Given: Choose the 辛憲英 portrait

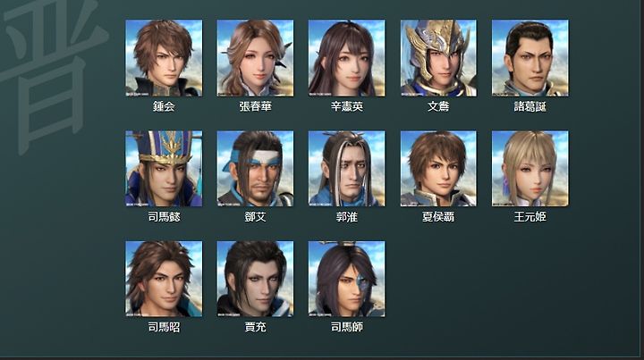Looking at the screenshot, I should [347, 58].
